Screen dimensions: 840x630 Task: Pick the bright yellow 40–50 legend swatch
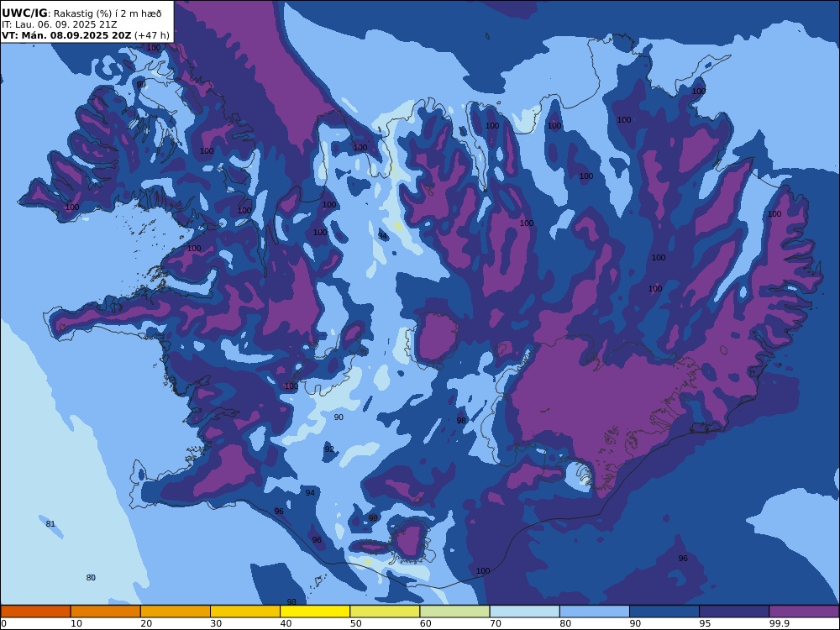[315, 612]
